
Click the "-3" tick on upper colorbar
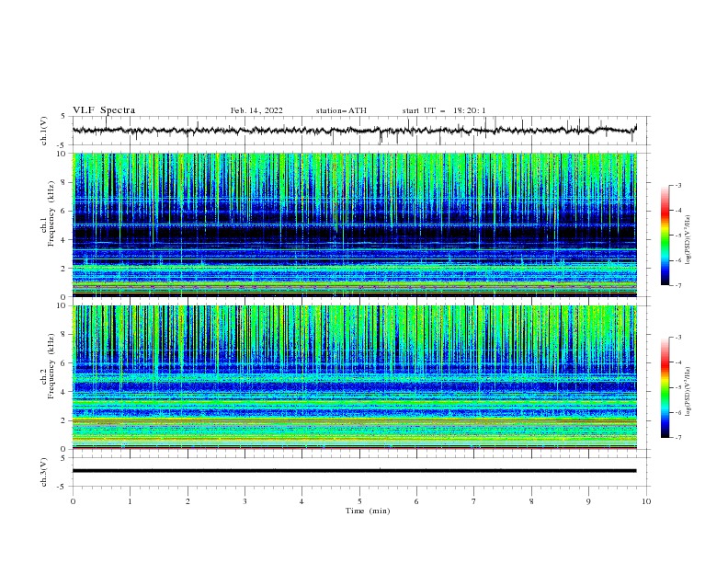click(677, 185)
